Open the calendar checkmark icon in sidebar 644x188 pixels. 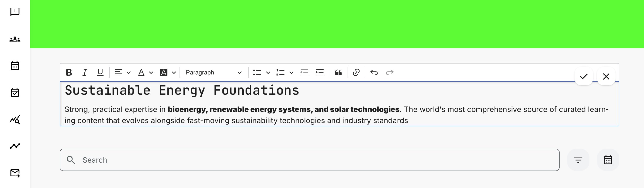pyautogui.click(x=15, y=92)
